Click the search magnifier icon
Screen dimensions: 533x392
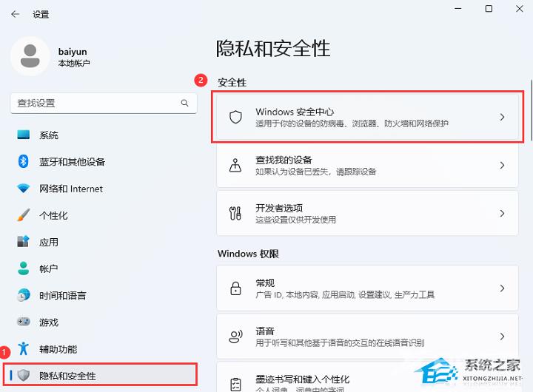click(184, 103)
